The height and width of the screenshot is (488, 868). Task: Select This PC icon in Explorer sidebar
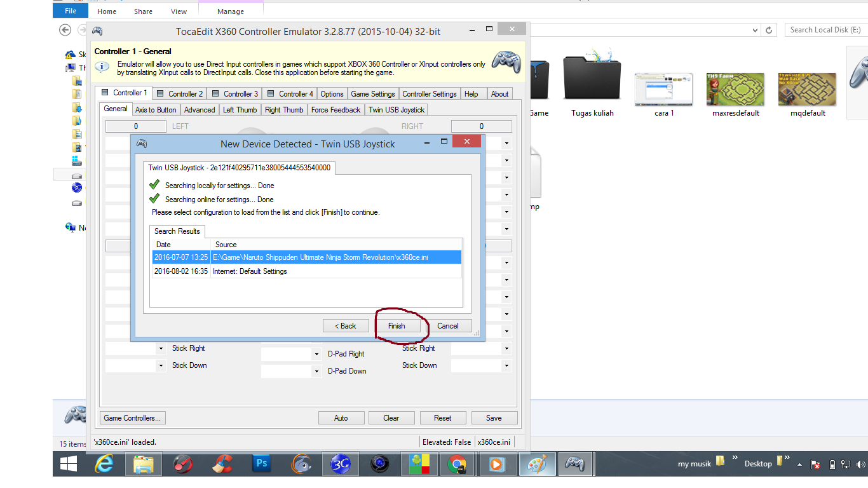71,67
